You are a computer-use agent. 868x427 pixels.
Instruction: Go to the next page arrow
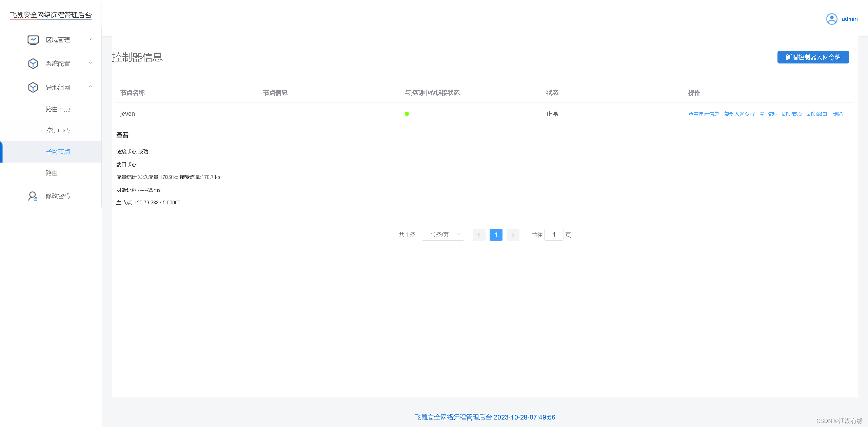[513, 235]
